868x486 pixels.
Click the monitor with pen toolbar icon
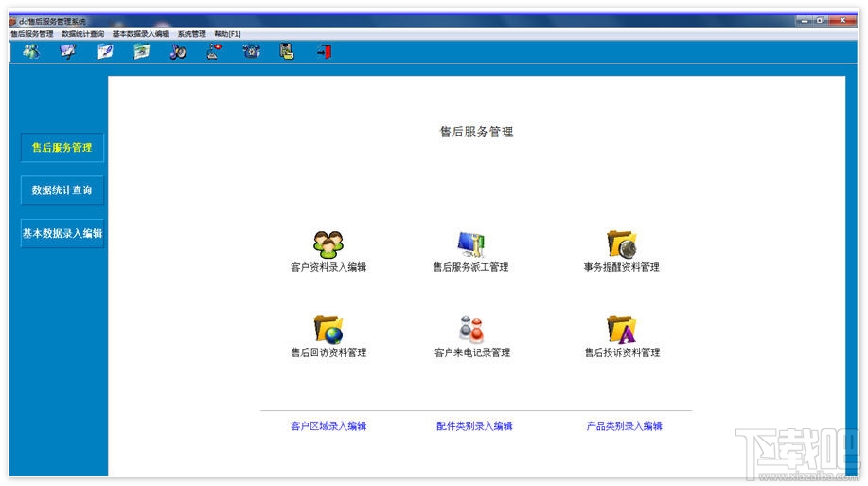[x=67, y=52]
